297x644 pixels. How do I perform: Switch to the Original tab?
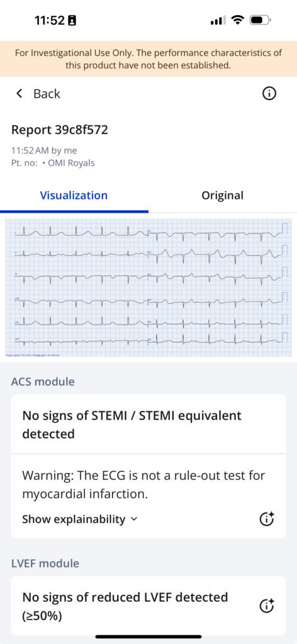pos(222,196)
